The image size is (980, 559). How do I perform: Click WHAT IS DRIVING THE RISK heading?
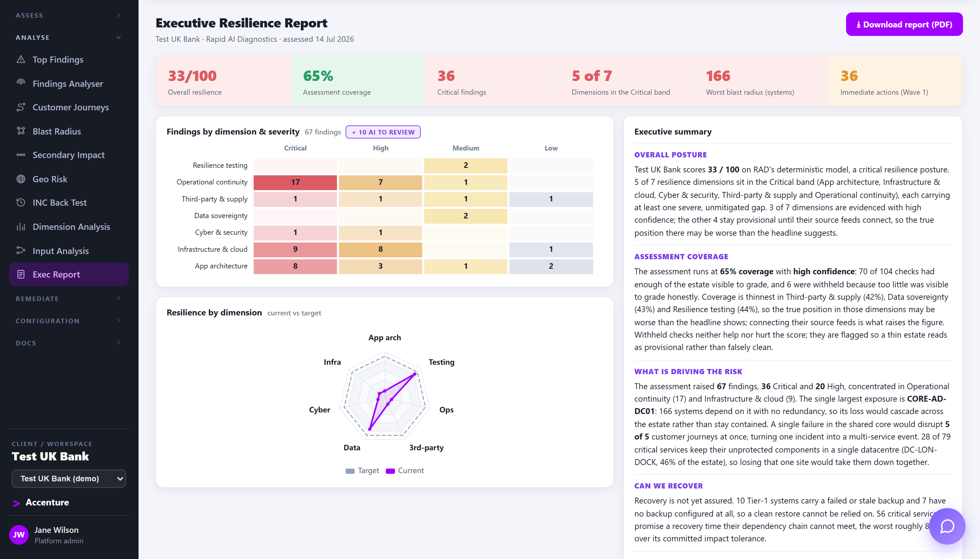688,371
